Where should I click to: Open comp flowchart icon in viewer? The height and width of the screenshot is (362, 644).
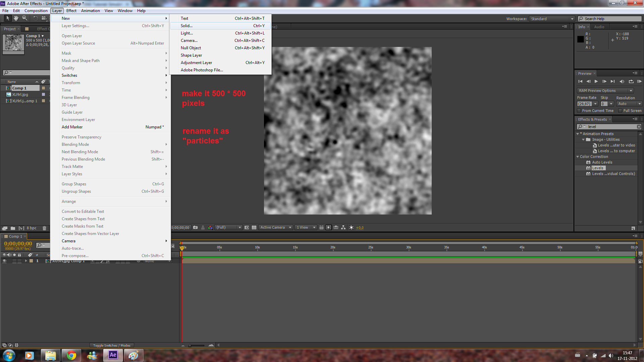[343, 227]
